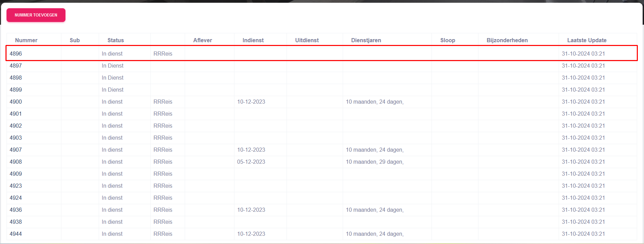
Task: Click the '10 maanden, 29 dagen' cell
Action: click(374, 162)
